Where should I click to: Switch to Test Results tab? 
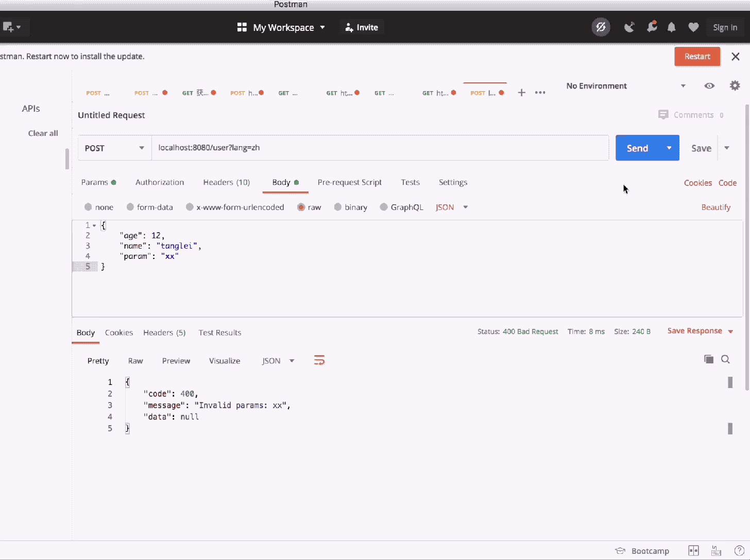click(220, 332)
